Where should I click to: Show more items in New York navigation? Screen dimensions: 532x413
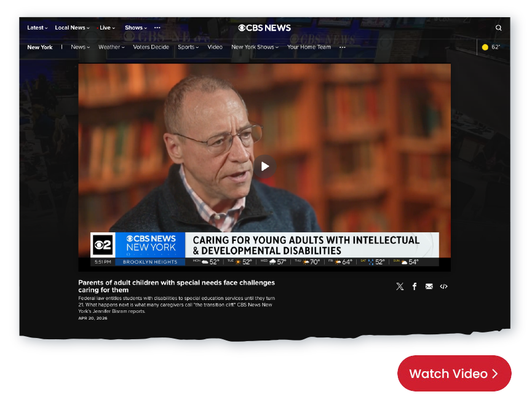tap(343, 47)
